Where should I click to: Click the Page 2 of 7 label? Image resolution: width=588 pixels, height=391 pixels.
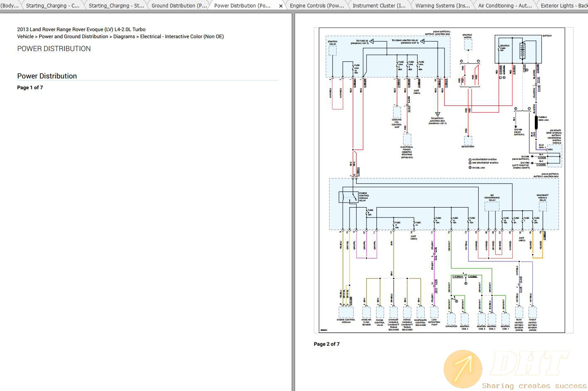(x=327, y=344)
